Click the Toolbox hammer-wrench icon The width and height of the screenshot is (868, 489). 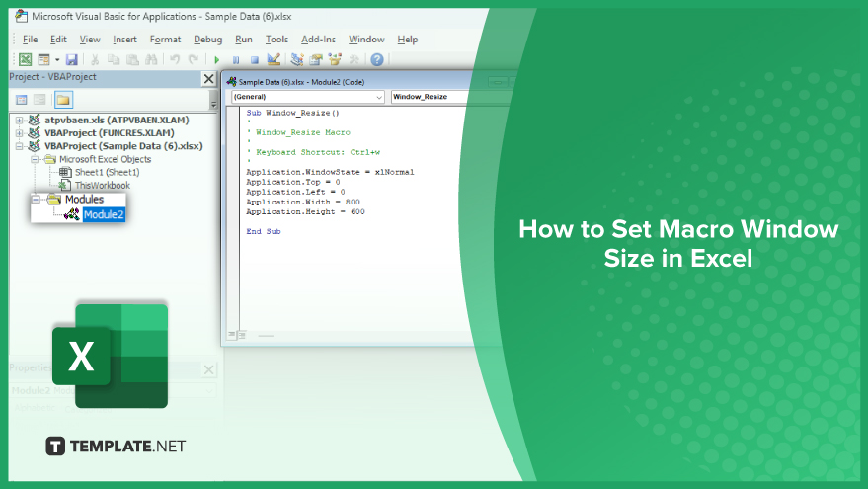354,59
